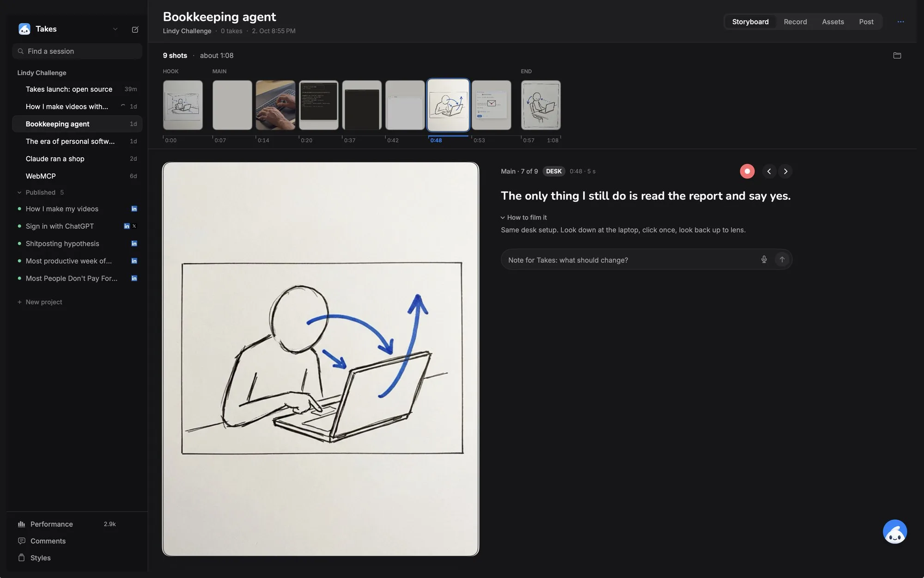Select the email shot thumbnail at 0:53
The width and height of the screenshot is (924, 578).
(492, 105)
